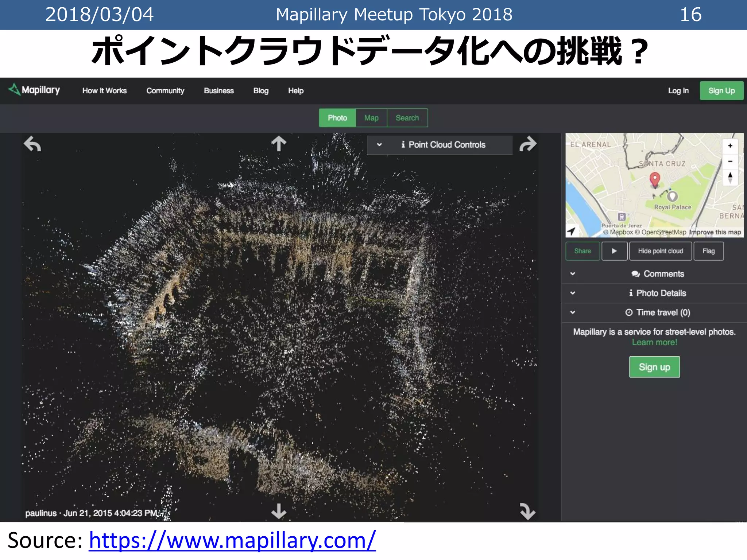The image size is (747, 560).
Task: Open the How It Works menu item
Action: 104,91
